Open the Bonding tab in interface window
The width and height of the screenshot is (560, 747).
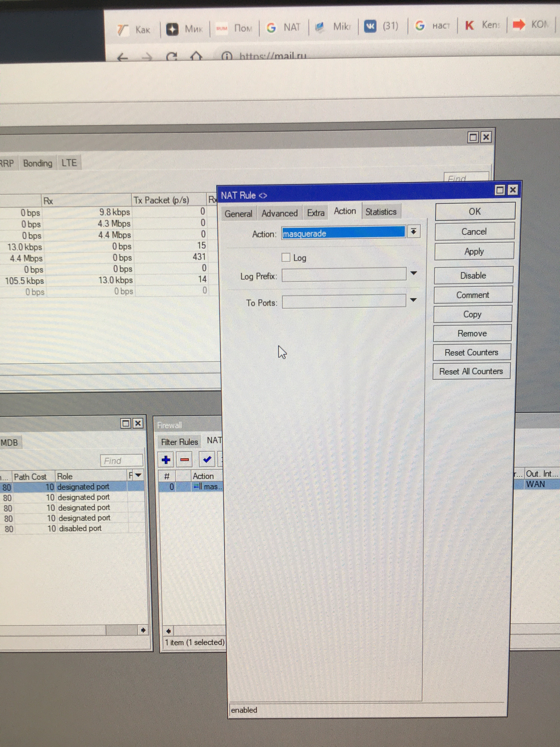pos(38,163)
